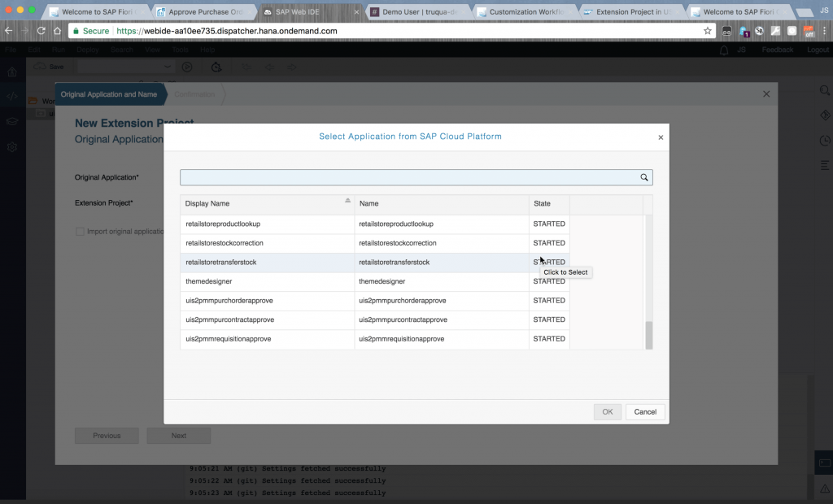The height and width of the screenshot is (504, 833).
Task: Select the uis2pmmpurcontractapprove display name row
Action: tap(267, 319)
